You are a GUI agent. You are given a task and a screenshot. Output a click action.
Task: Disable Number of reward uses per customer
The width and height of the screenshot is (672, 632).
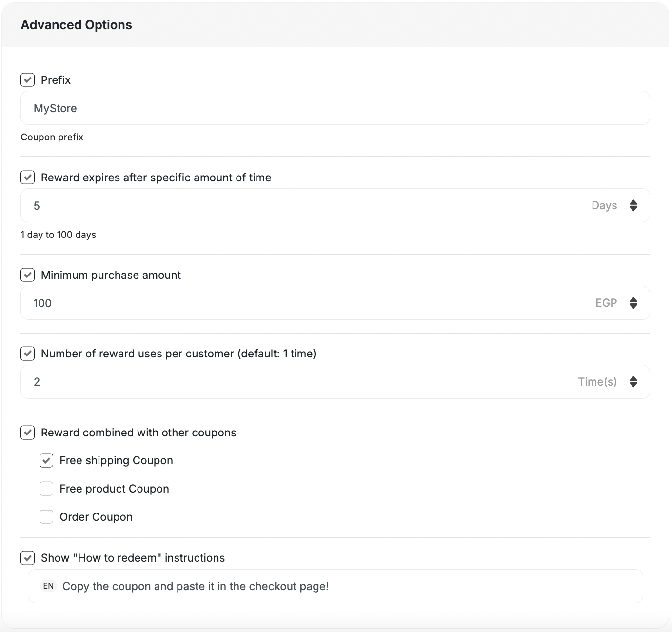[x=27, y=354]
